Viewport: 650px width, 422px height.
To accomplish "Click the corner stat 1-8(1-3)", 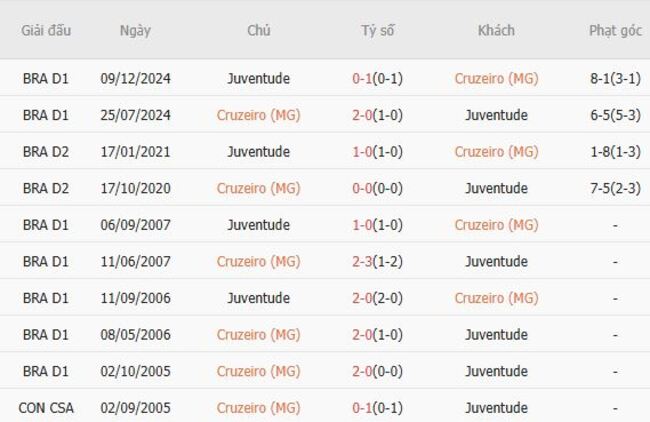I will (615, 152).
